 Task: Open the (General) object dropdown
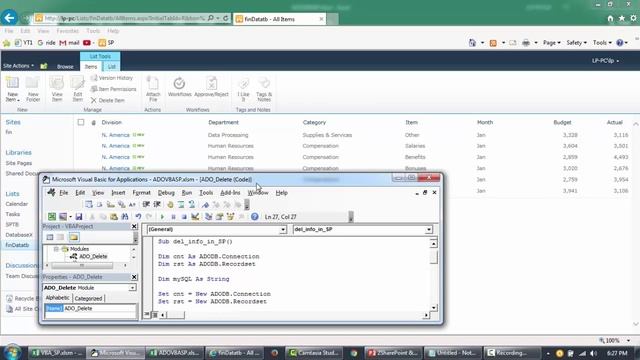pos(282,230)
